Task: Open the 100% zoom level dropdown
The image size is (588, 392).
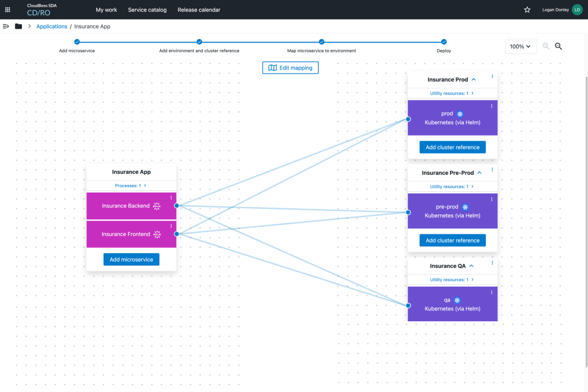Action: pos(521,46)
